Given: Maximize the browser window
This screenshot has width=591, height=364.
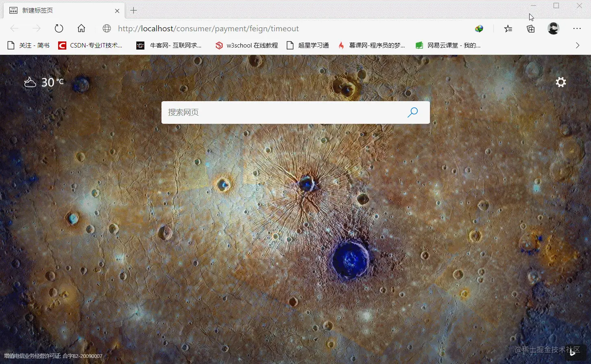Looking at the screenshot, I should tap(556, 6).
